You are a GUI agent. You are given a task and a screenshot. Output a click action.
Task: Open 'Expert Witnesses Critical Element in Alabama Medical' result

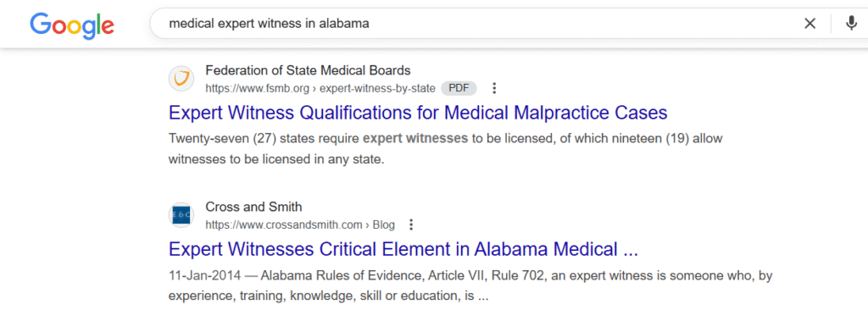point(403,249)
